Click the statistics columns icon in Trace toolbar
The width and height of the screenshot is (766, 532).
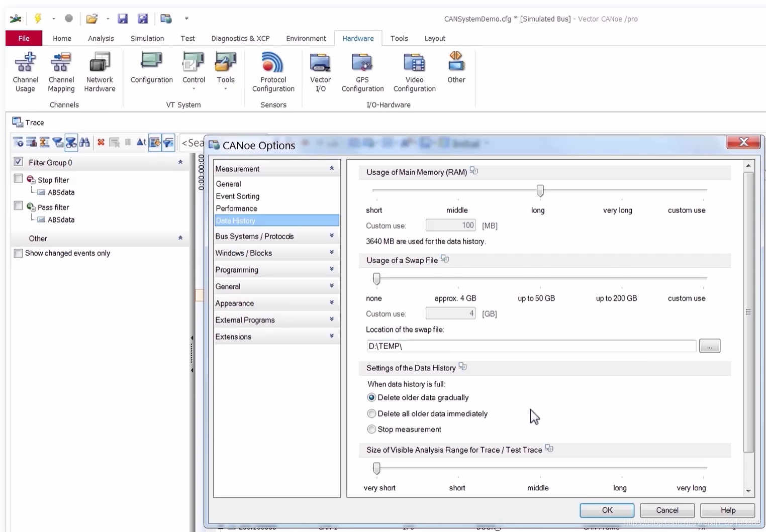tap(31, 143)
